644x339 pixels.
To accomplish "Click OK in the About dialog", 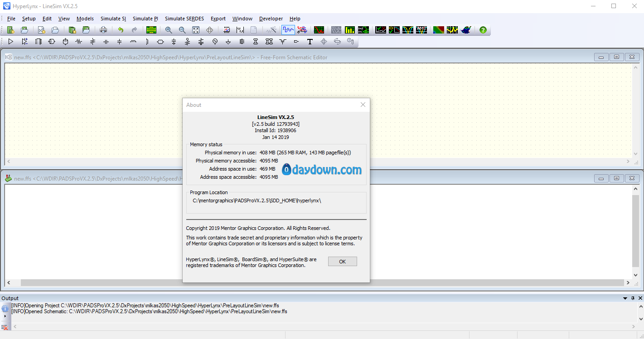I will coord(342,262).
